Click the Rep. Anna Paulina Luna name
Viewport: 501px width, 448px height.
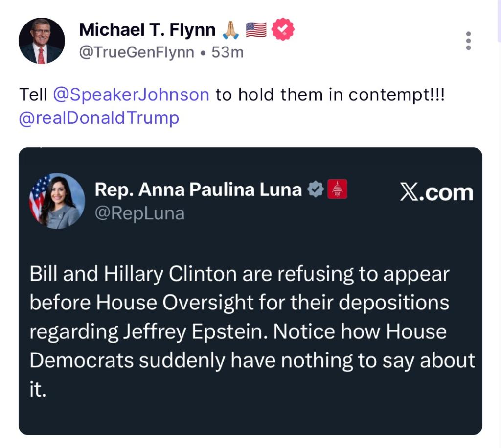(198, 189)
